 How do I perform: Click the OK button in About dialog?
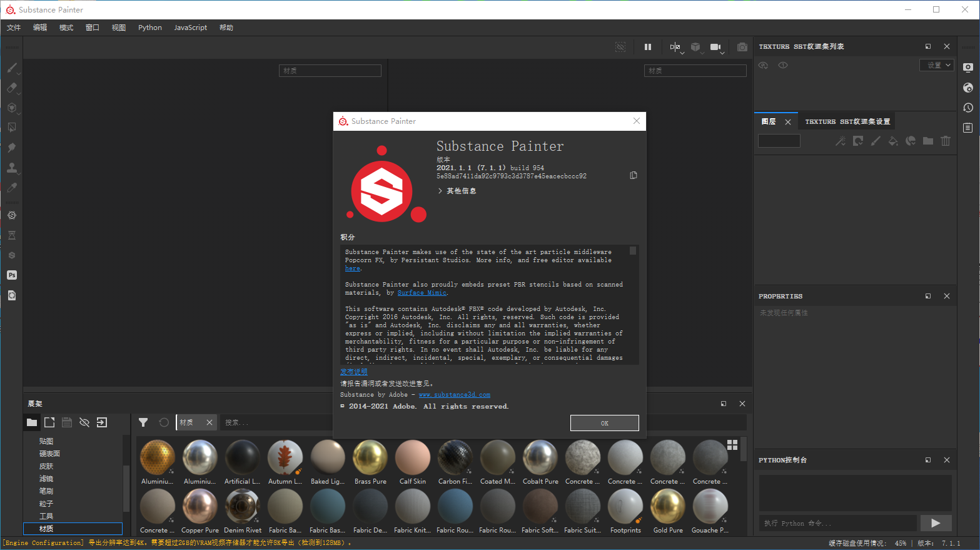coord(604,423)
